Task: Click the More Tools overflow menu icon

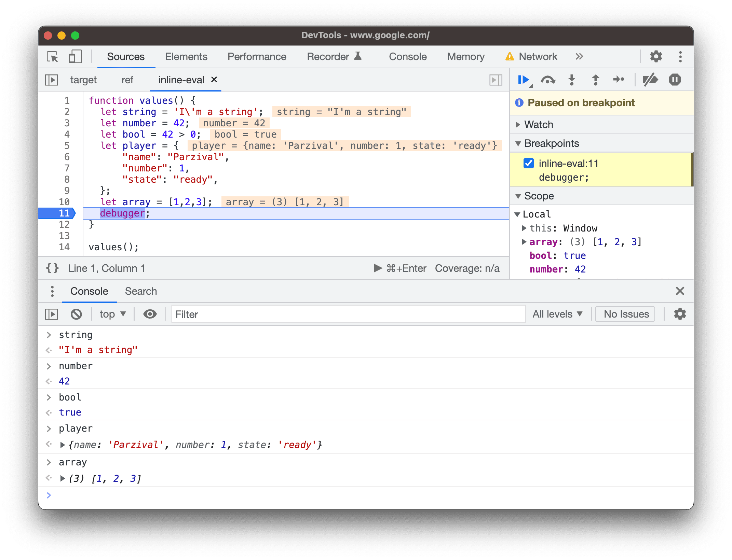Action: click(580, 56)
